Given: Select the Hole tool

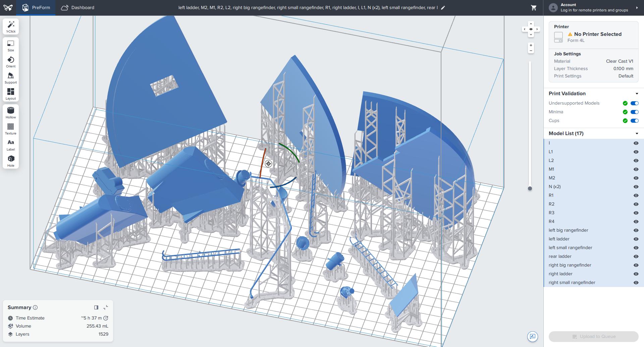Looking at the screenshot, I should (11, 161).
